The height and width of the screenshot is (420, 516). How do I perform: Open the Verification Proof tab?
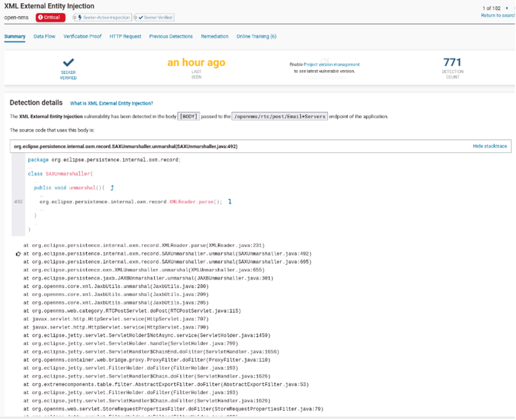point(82,37)
